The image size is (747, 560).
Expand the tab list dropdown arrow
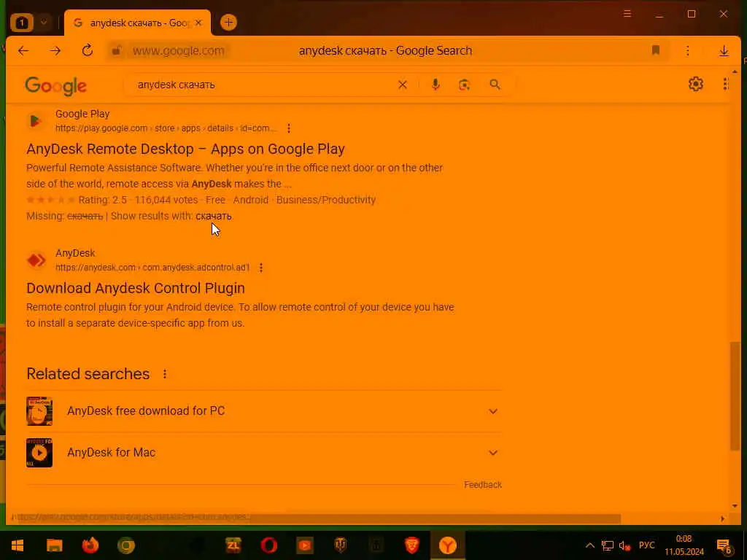click(x=43, y=23)
